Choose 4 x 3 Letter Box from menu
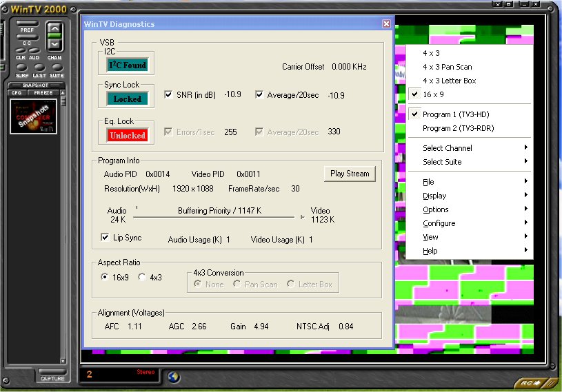 point(449,81)
